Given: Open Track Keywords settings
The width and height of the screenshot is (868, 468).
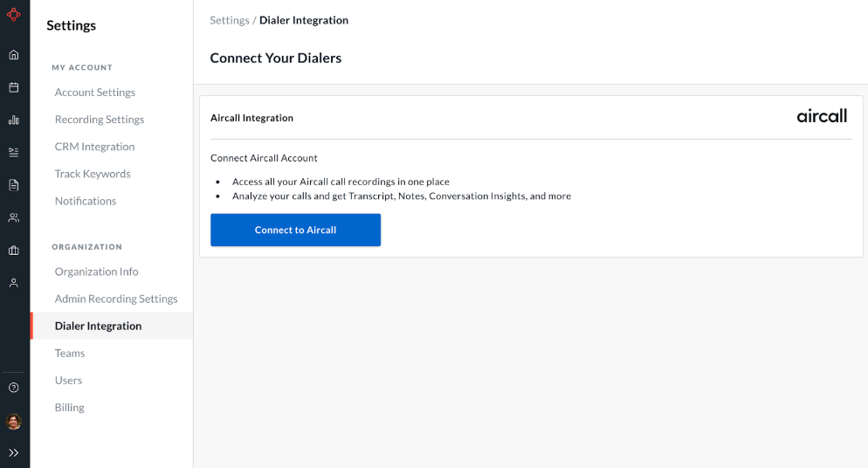Looking at the screenshot, I should tap(93, 174).
